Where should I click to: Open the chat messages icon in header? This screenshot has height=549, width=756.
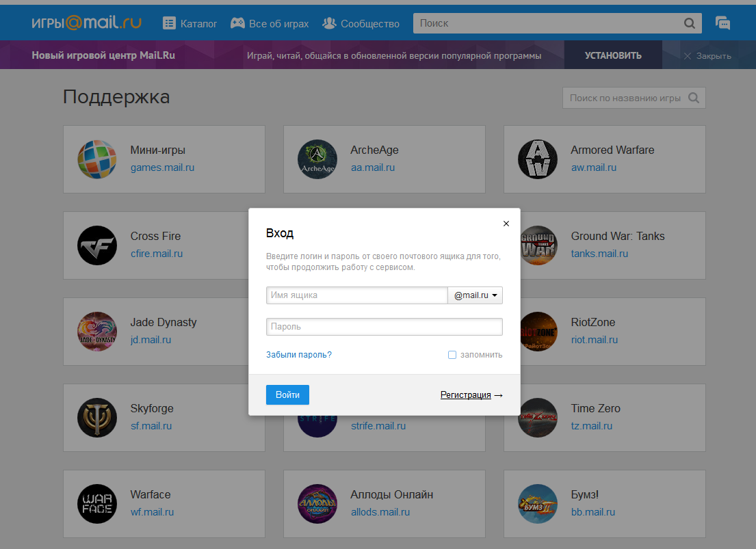click(722, 23)
